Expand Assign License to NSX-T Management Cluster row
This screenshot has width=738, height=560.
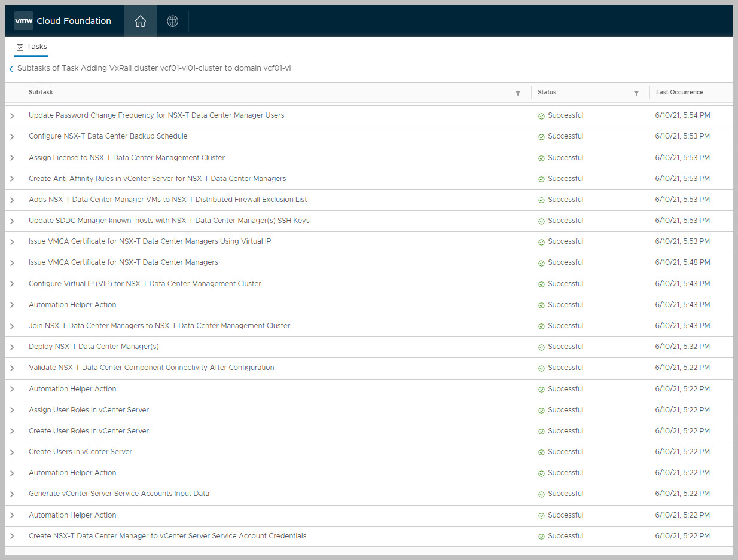point(12,158)
